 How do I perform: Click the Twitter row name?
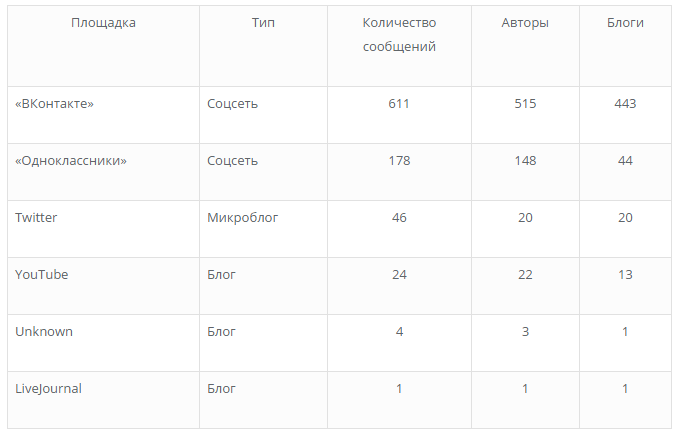[x=36, y=218]
